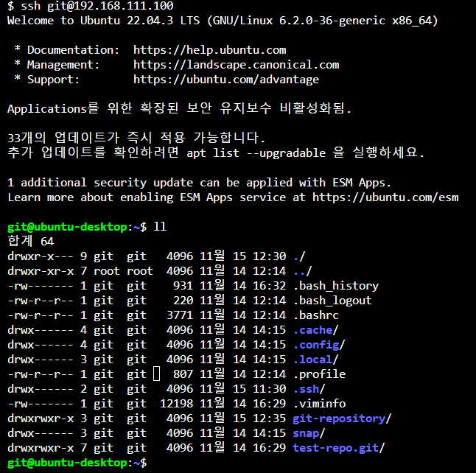The width and height of the screenshot is (476, 473).
Task: Click the 'll' command after the prompt
Action: (160, 227)
